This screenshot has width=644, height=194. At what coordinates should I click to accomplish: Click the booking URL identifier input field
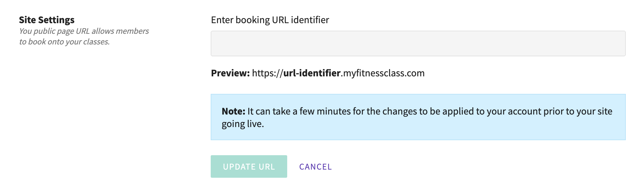point(418,43)
